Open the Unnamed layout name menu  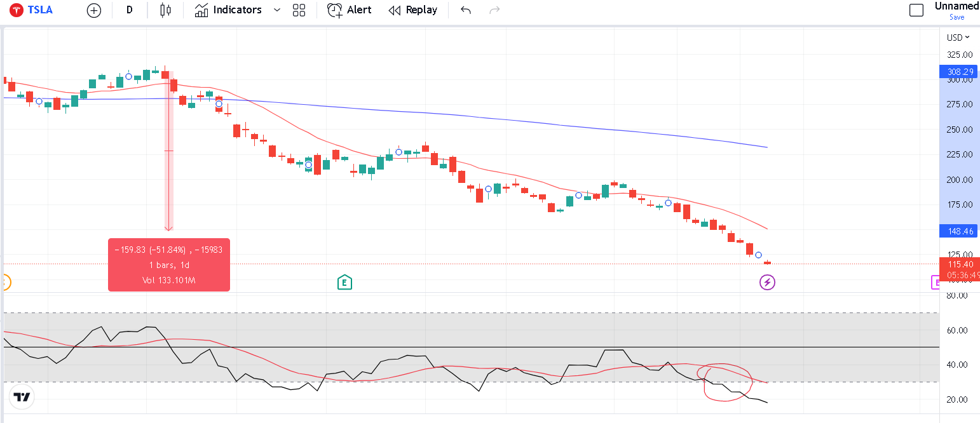click(x=956, y=6)
